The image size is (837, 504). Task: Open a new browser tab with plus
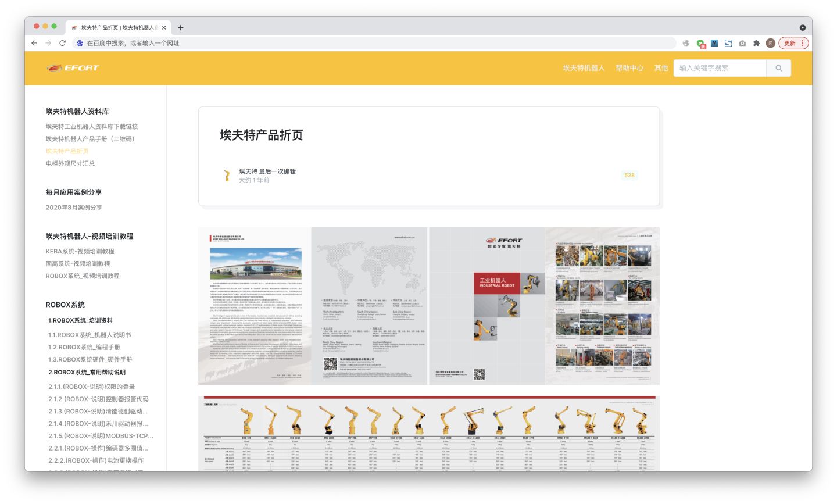[181, 27]
